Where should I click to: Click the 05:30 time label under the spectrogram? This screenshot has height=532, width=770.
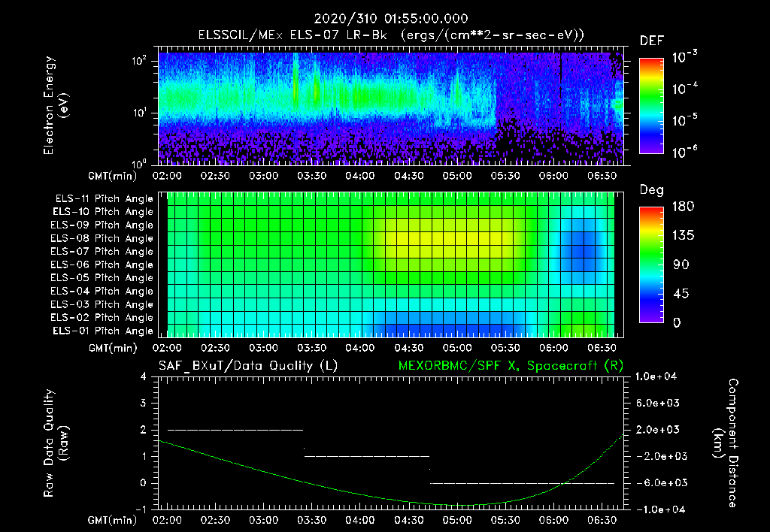[505, 176]
